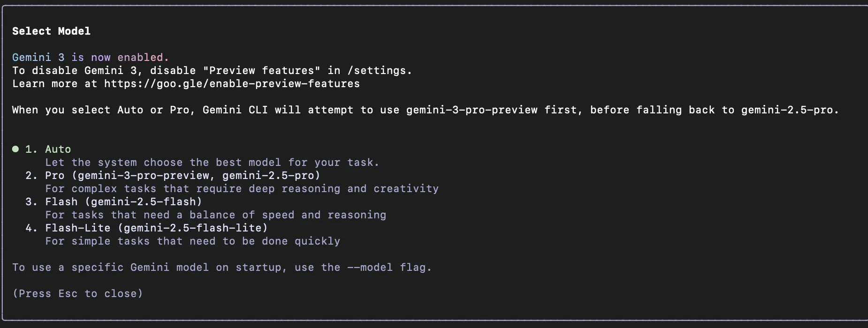This screenshot has width=868, height=328.
Task: Click the number "4." beside Flash-Lite
Action: (31, 228)
